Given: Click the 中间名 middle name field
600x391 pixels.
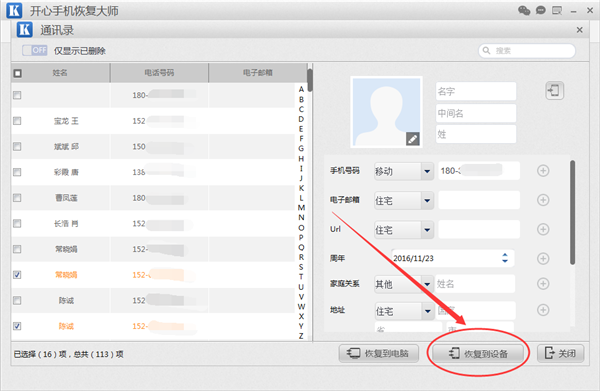Looking at the screenshot, I should click(476, 113).
